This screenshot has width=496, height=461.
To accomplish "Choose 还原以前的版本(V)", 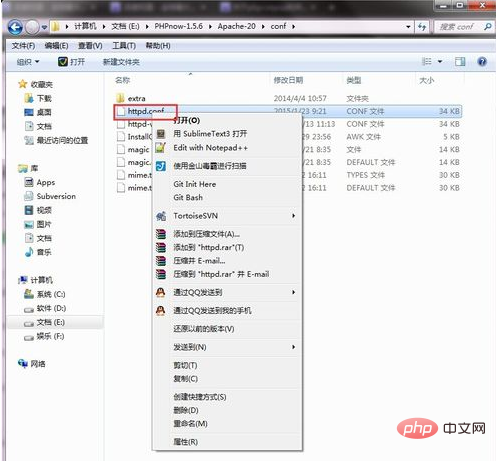I will [x=204, y=329].
